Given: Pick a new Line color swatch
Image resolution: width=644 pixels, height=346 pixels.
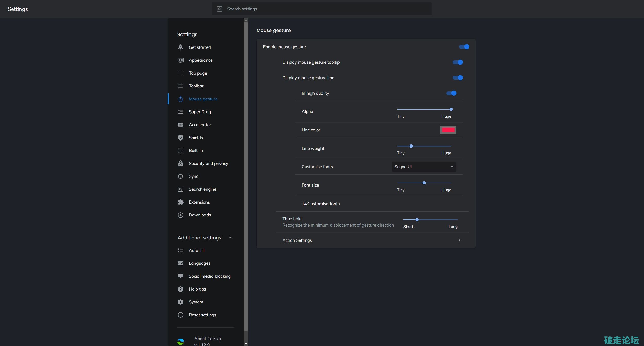Looking at the screenshot, I should (x=448, y=130).
